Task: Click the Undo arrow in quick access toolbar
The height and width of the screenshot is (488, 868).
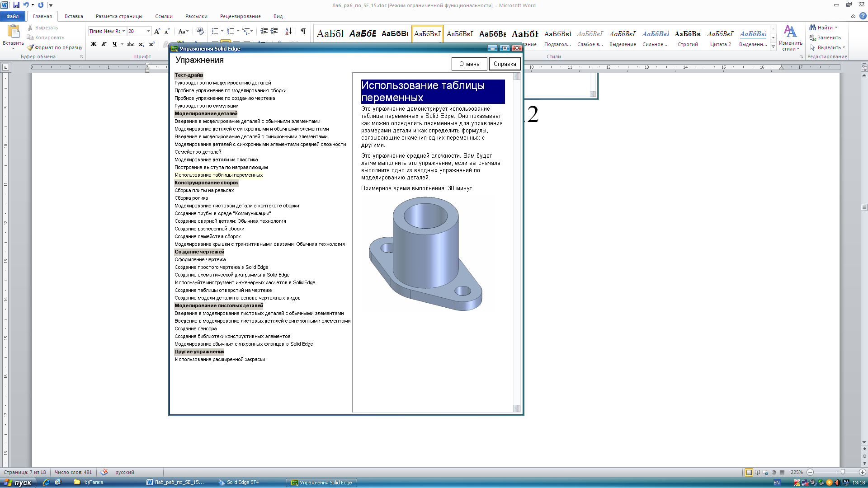Action: 26,5
